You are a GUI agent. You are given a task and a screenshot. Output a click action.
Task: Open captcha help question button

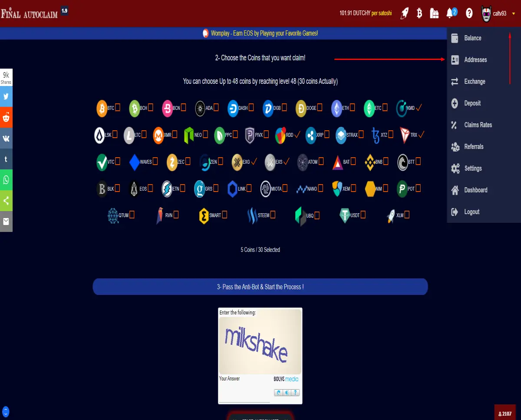coord(295,393)
